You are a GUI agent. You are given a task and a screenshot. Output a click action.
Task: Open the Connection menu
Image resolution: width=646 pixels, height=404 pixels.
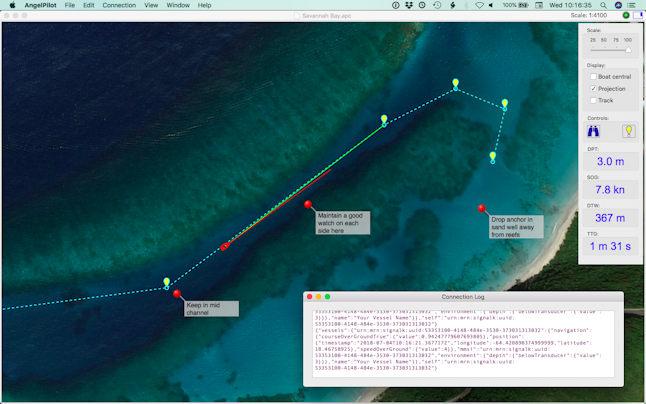(x=119, y=5)
